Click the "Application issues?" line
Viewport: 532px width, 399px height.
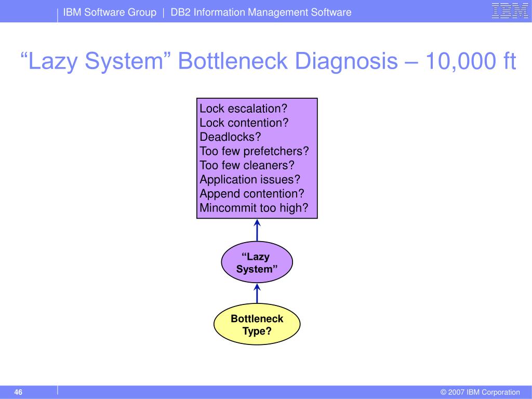point(250,179)
